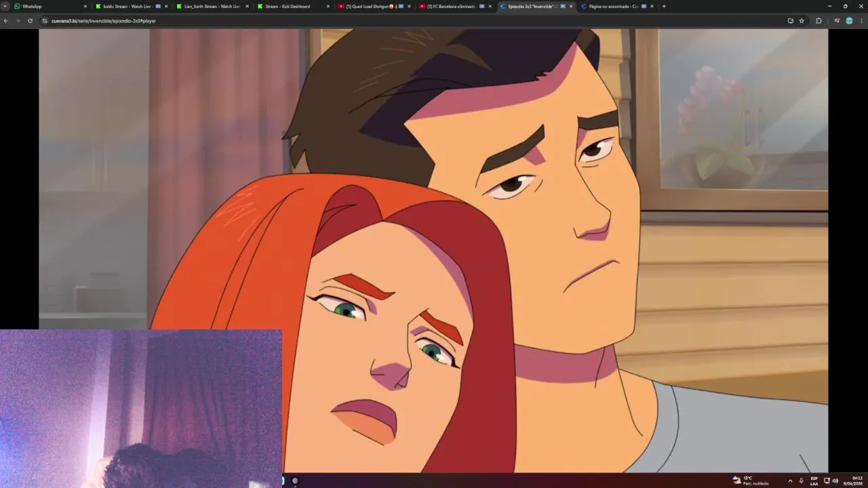This screenshot has height=488, width=868.
Task: Restore down the Chrome window
Action: coord(845,6)
